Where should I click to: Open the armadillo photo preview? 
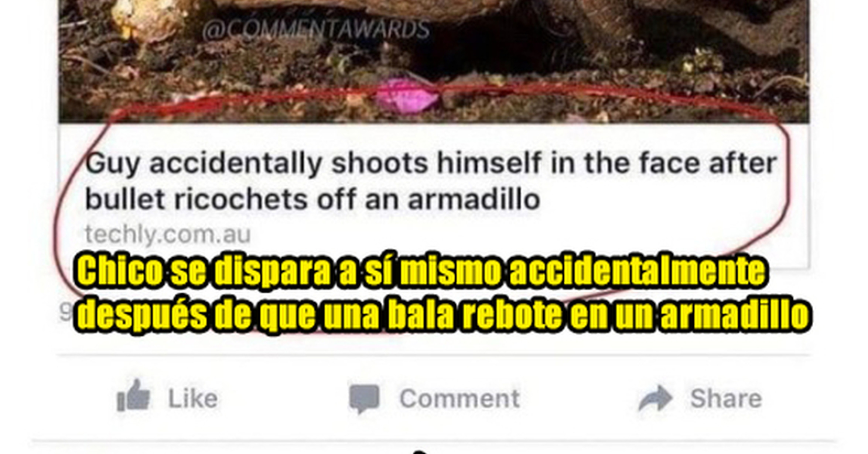[x=434, y=61]
